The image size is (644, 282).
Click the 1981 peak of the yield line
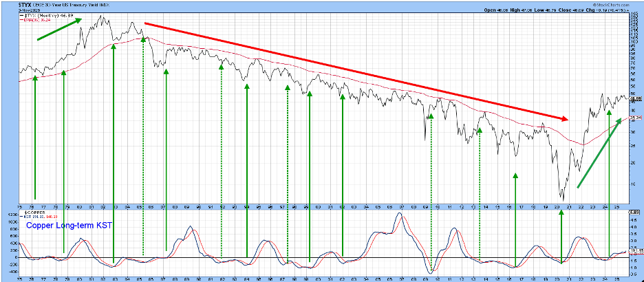click(102, 16)
